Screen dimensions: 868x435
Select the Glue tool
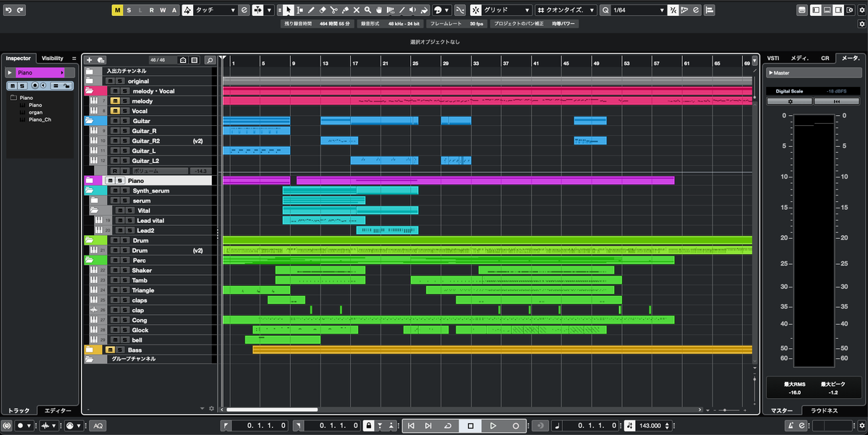(345, 10)
